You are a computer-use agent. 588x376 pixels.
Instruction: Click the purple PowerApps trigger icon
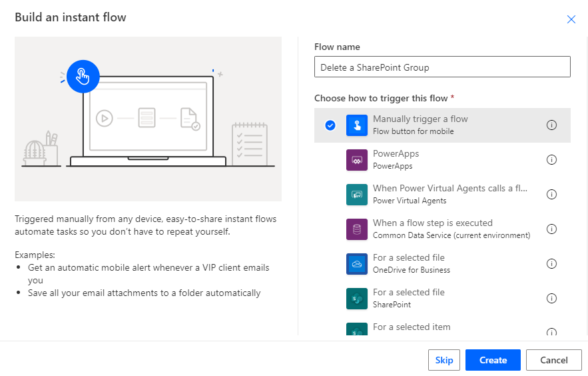357,160
